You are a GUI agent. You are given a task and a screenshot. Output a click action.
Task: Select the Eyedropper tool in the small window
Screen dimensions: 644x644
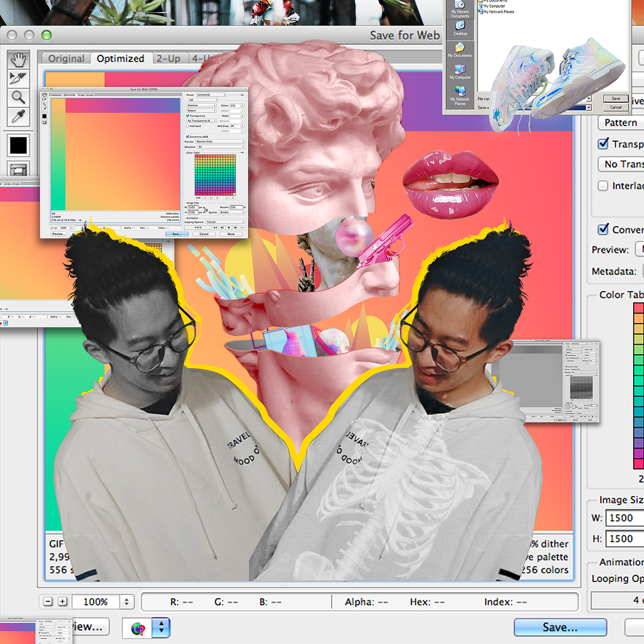pos(44,109)
